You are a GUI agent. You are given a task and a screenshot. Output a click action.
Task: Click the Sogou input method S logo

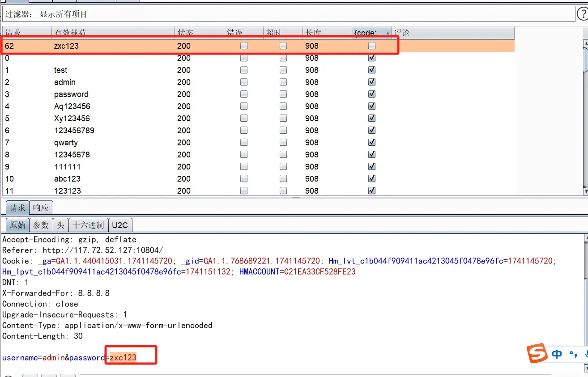pyautogui.click(x=537, y=354)
